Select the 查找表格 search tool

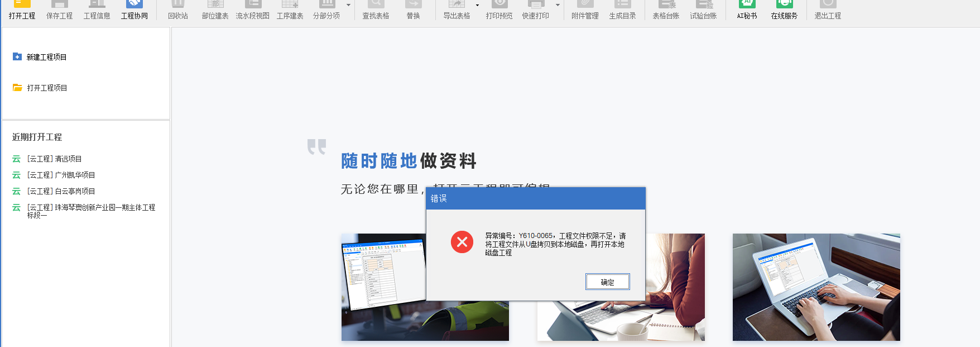[x=376, y=9]
